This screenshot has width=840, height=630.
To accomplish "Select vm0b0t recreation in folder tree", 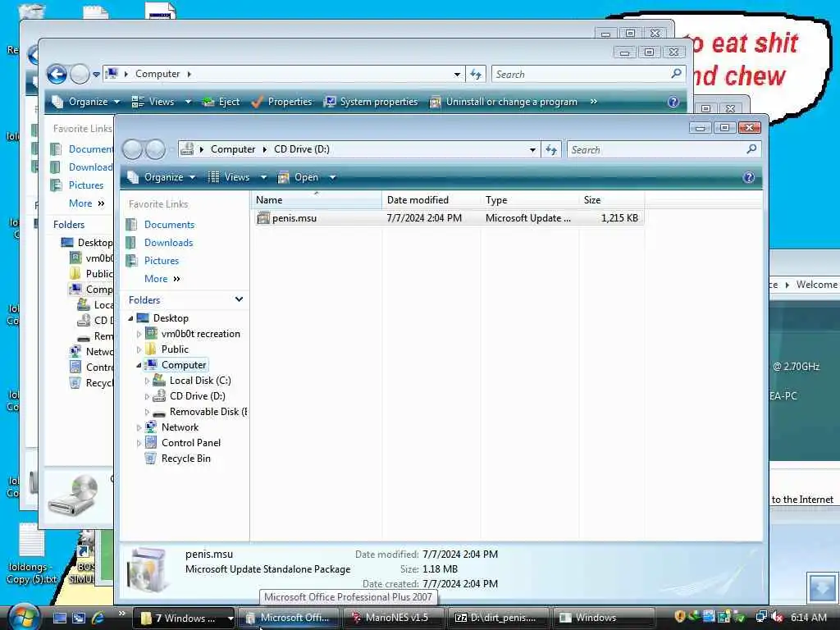I will tap(200, 334).
